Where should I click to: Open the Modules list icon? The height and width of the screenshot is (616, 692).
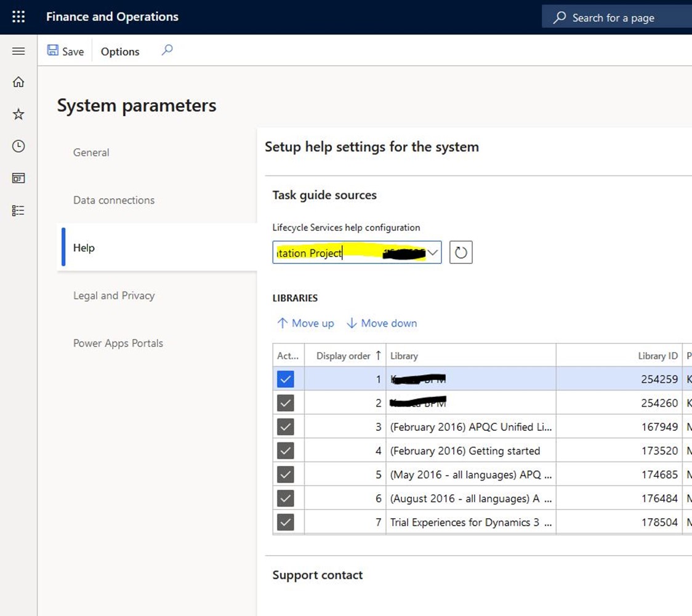coord(18,210)
